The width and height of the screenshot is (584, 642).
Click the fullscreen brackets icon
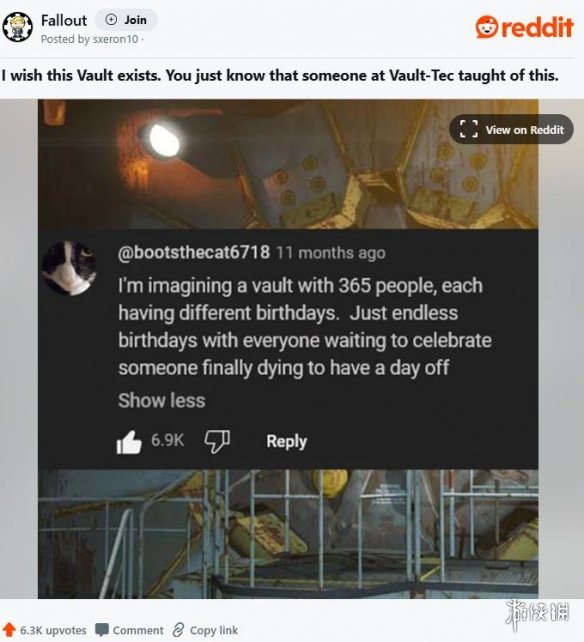[469, 129]
